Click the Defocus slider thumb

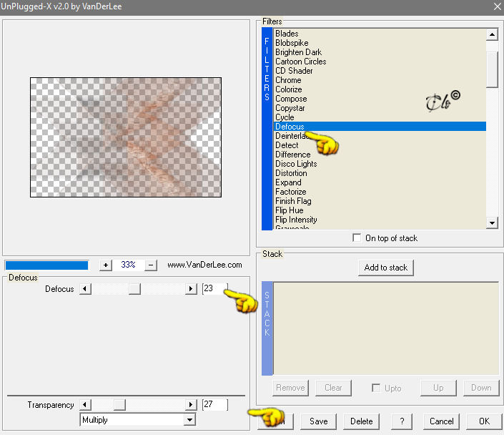[x=134, y=288]
